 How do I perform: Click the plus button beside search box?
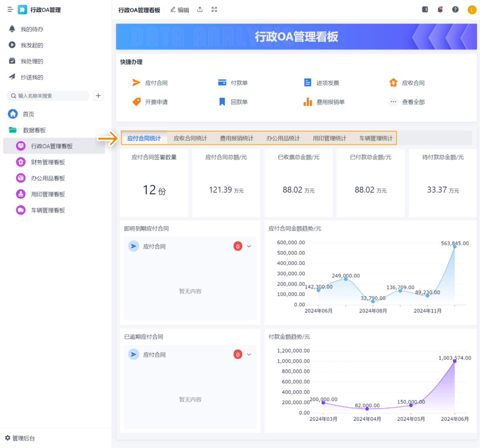98,96
